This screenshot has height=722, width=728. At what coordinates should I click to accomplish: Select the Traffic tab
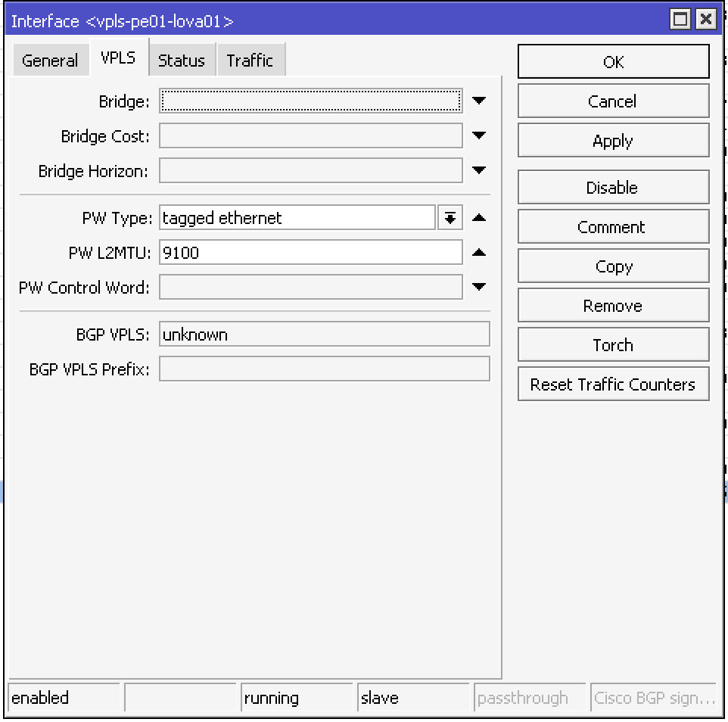(250, 61)
